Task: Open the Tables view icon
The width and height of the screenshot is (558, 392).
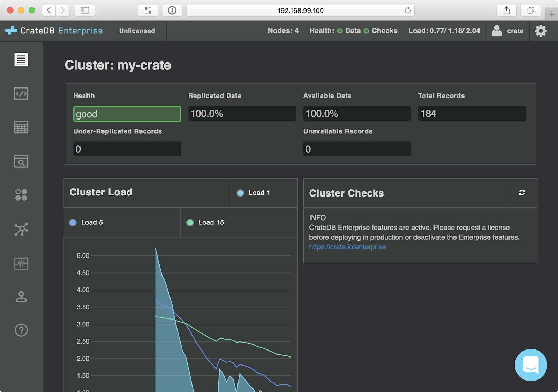Action: click(21, 128)
